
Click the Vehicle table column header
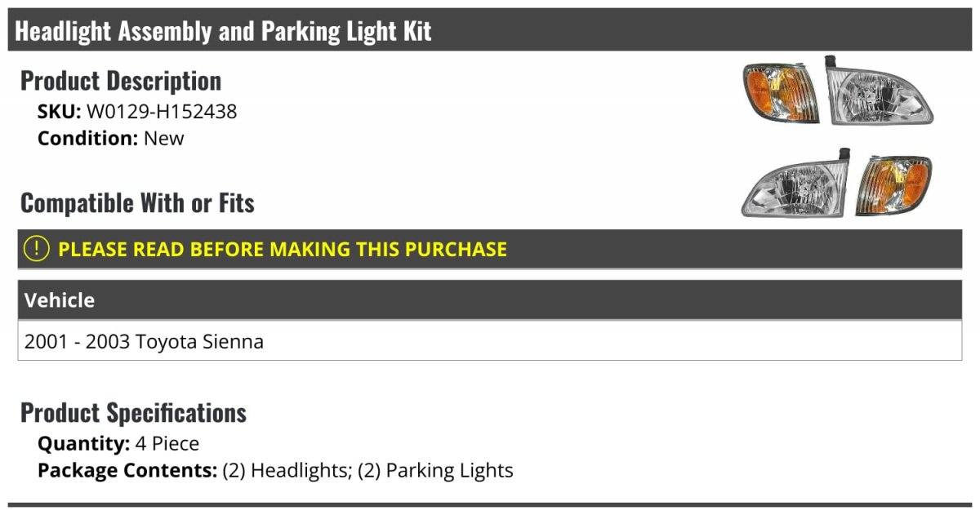tap(60, 300)
